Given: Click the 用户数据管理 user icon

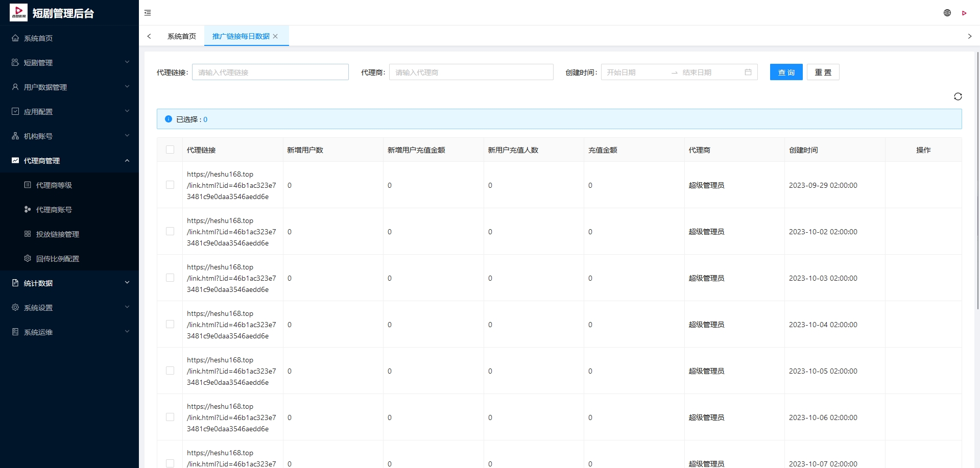Looking at the screenshot, I should [x=15, y=87].
